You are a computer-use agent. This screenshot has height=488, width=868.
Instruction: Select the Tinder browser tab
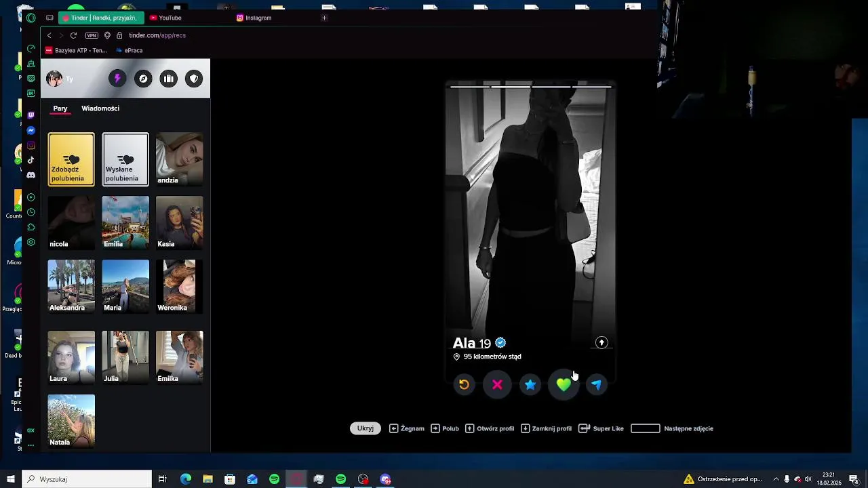point(101,18)
